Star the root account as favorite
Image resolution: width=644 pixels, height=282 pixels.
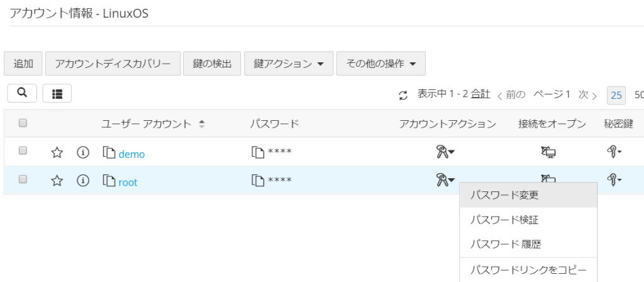(x=57, y=181)
